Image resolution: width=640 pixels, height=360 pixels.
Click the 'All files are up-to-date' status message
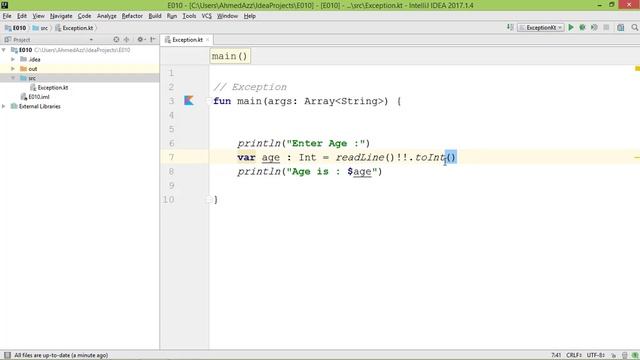[x=61, y=355]
